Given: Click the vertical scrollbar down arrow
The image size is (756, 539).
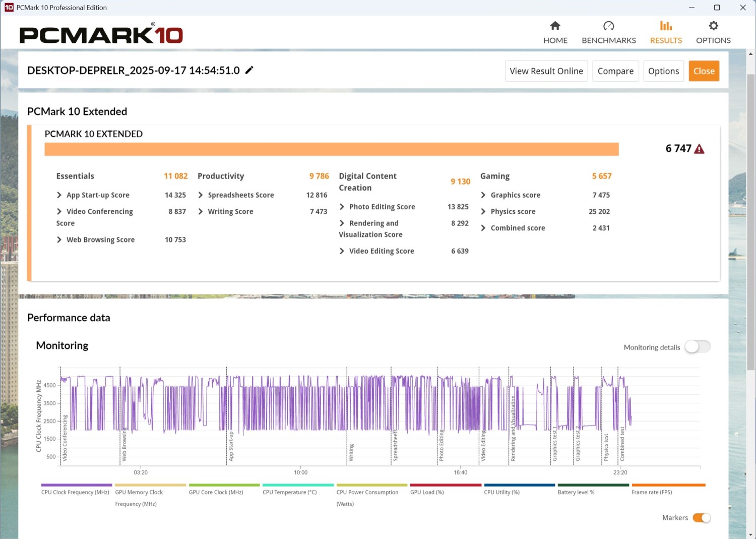Looking at the screenshot, I should point(750,534).
